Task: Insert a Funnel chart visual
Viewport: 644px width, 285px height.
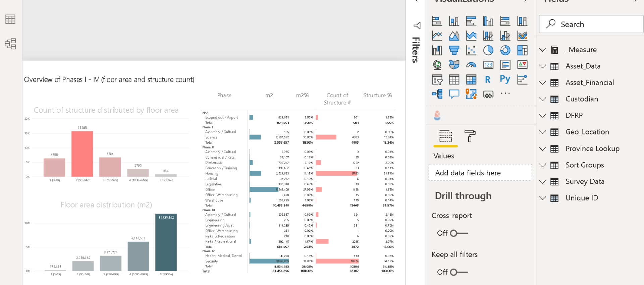Action: click(454, 50)
